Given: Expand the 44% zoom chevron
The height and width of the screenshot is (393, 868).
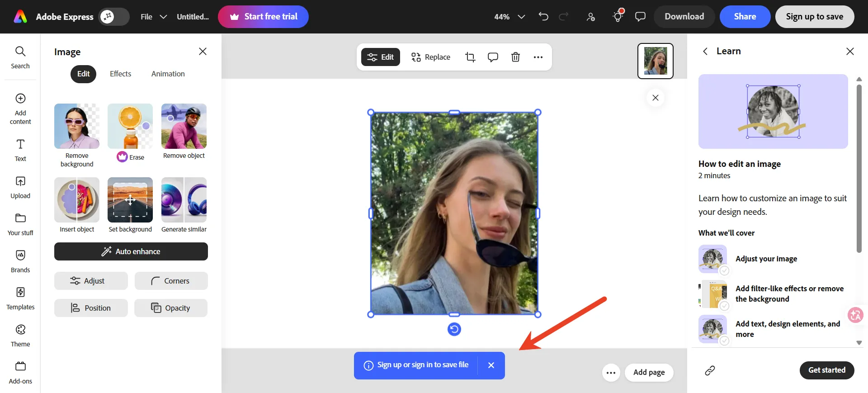Looking at the screenshot, I should point(521,17).
